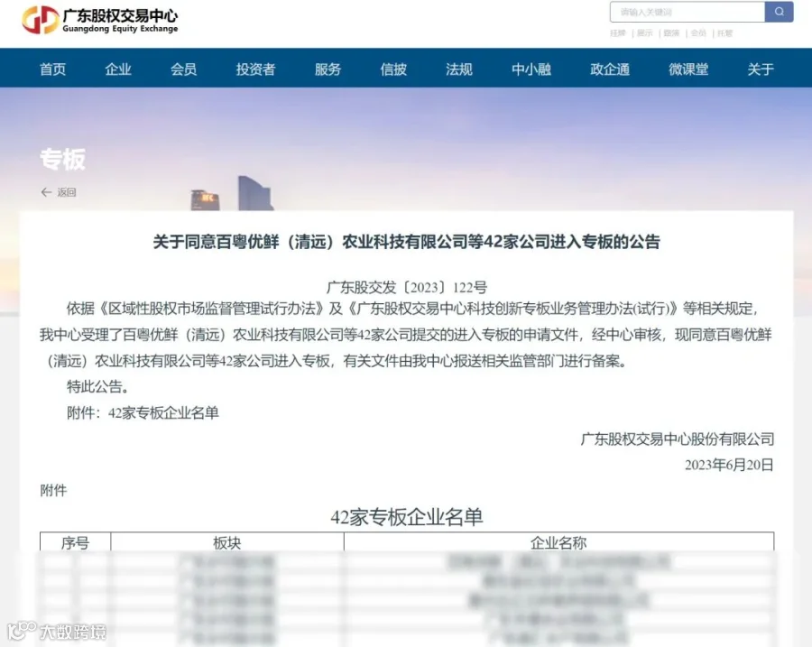The image size is (812, 647).
Task: Click the line 特此公告。
Action: (97, 386)
